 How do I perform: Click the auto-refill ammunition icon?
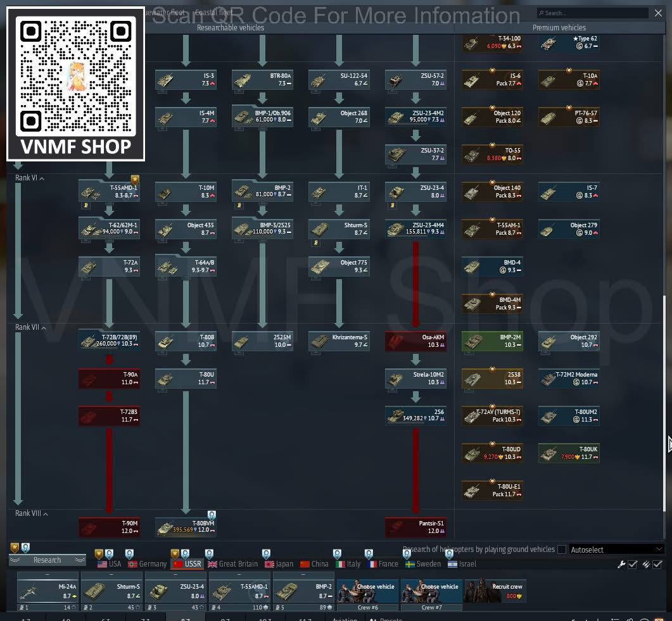(x=646, y=565)
